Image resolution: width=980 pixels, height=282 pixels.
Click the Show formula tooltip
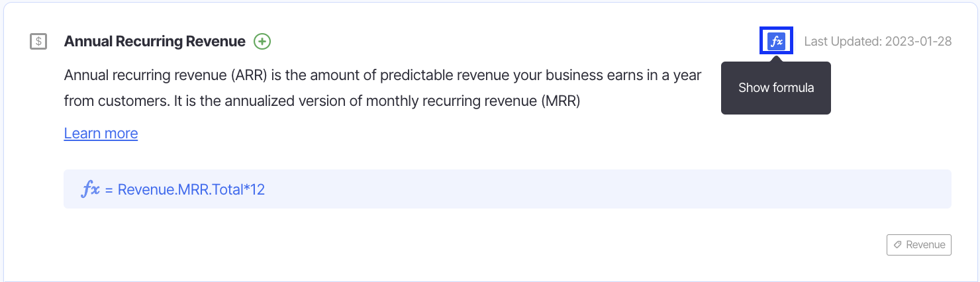(775, 87)
